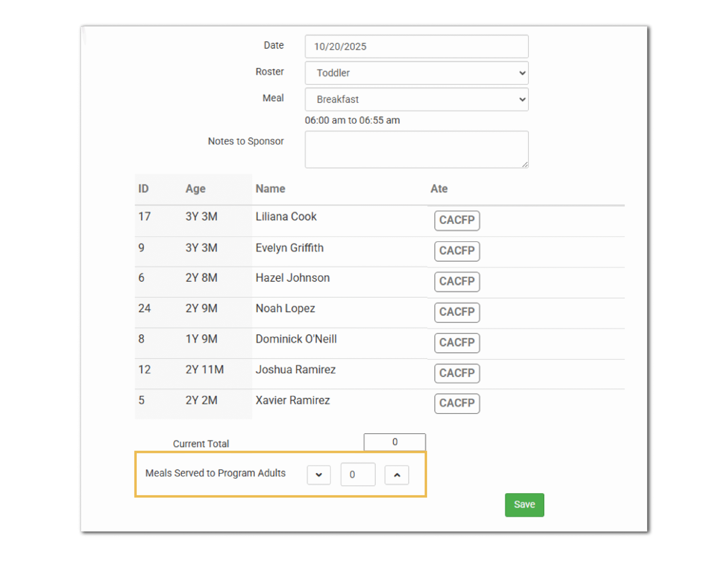The width and height of the screenshot is (728, 566).
Task: Mark Dominick O'Neill CACFP meal
Action: click(x=457, y=343)
